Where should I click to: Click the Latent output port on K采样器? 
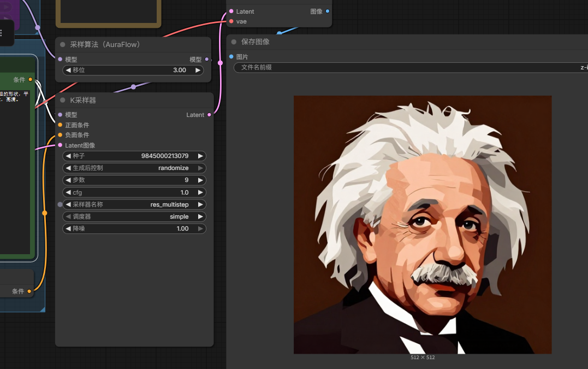(x=209, y=115)
